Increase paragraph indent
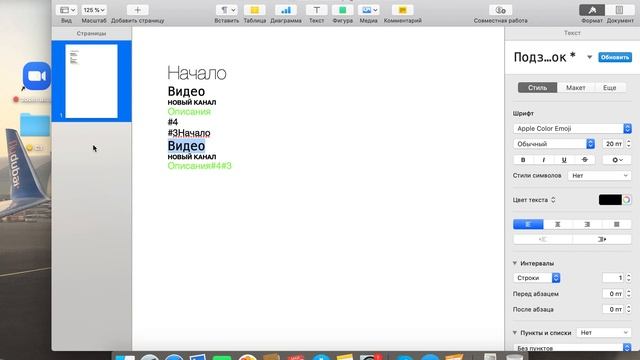This screenshot has width=640, height=360. [602, 240]
